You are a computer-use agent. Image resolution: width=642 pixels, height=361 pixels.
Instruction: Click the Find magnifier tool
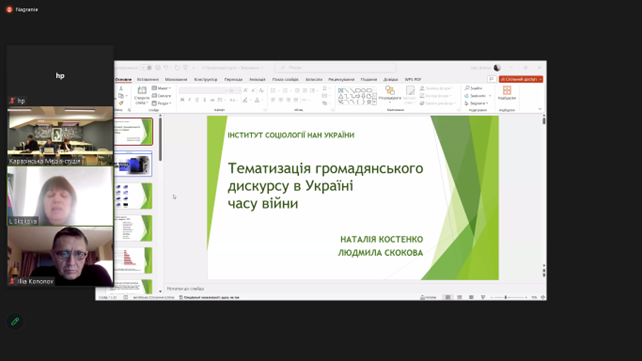[467, 88]
